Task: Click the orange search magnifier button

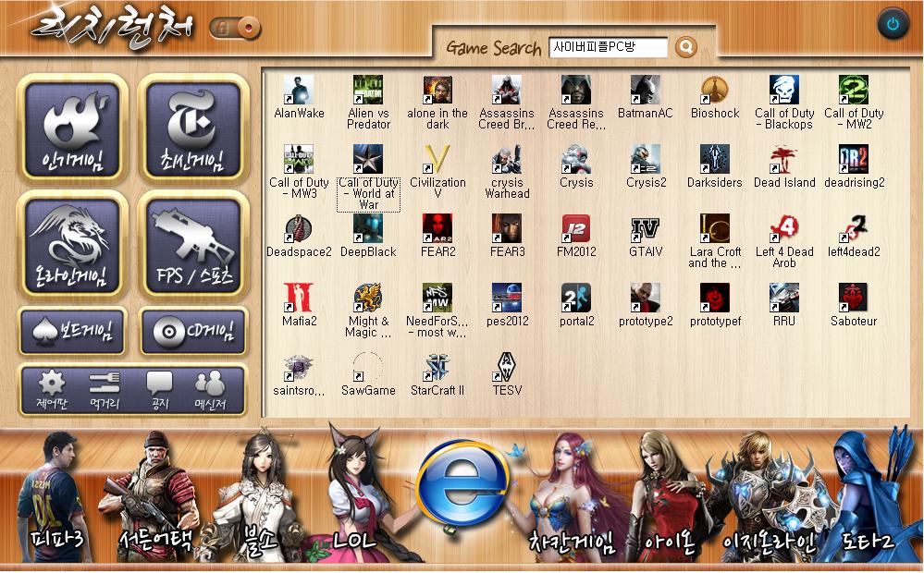Action: 686,46
